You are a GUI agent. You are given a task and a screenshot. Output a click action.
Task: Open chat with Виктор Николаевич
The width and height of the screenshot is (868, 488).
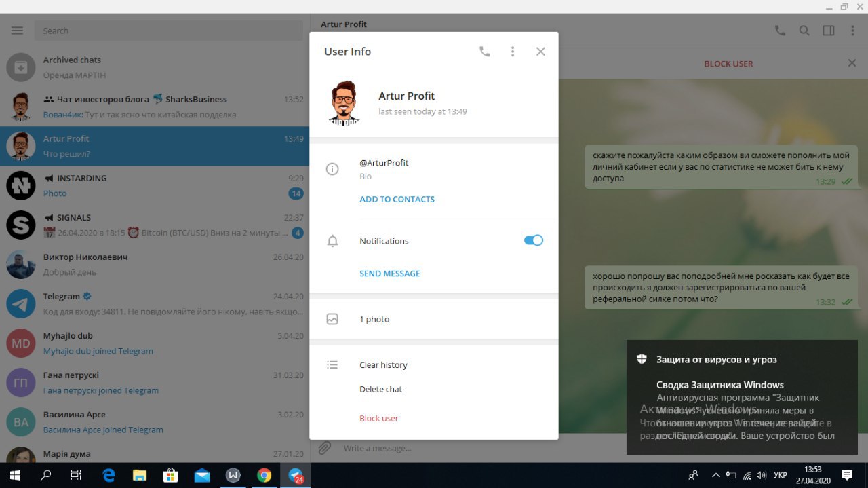[155, 264]
